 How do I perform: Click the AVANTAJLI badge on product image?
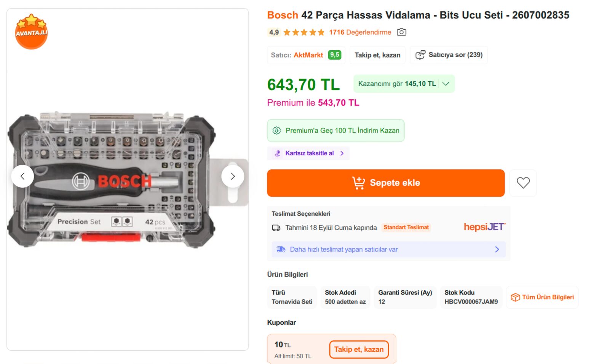[x=31, y=32]
